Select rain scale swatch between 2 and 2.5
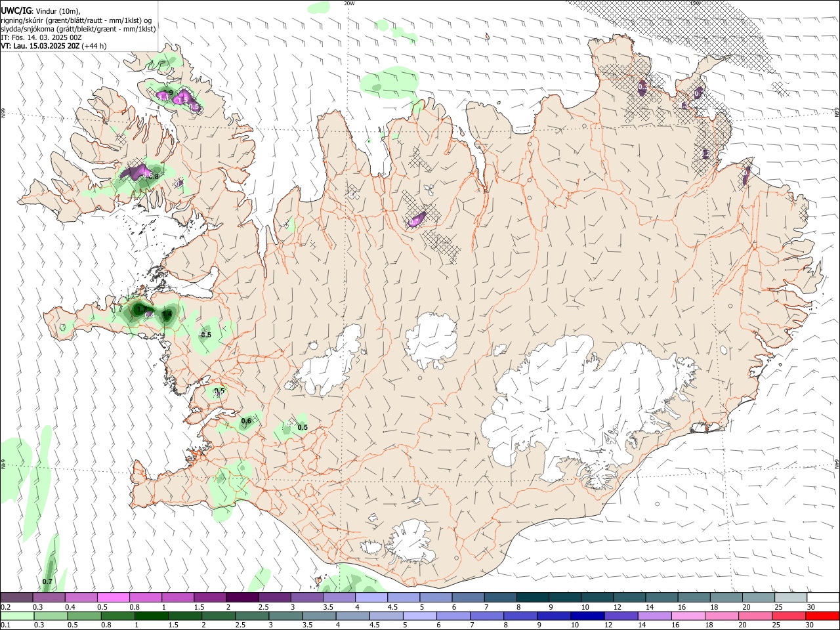This screenshot has width=840, height=630. 218,616
